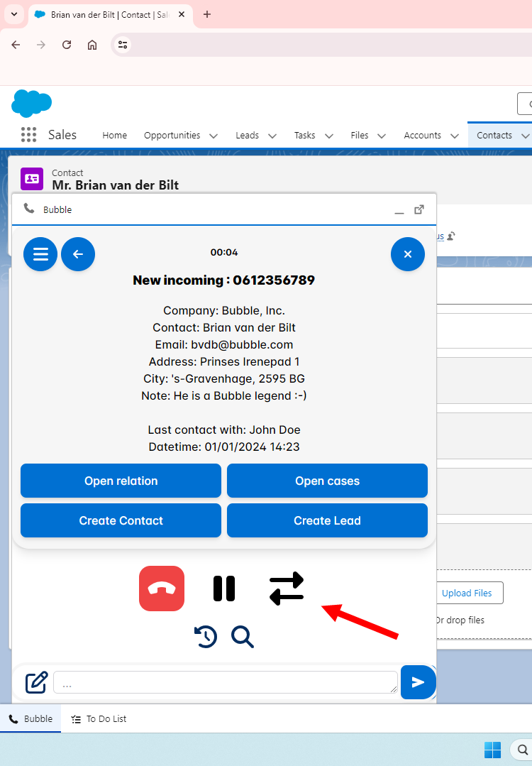Open the Salesforce App Launcher grid
Viewport: 532px width, 766px height.
point(28,135)
